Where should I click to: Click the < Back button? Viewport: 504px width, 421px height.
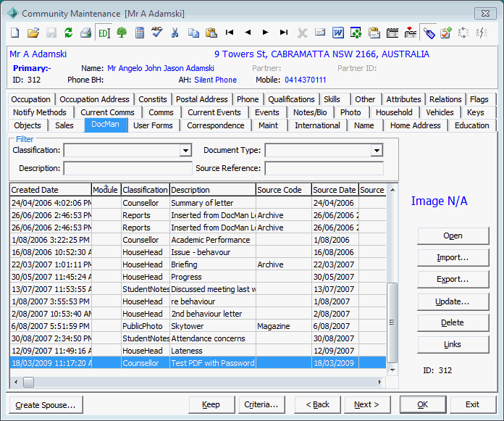tap(317, 404)
